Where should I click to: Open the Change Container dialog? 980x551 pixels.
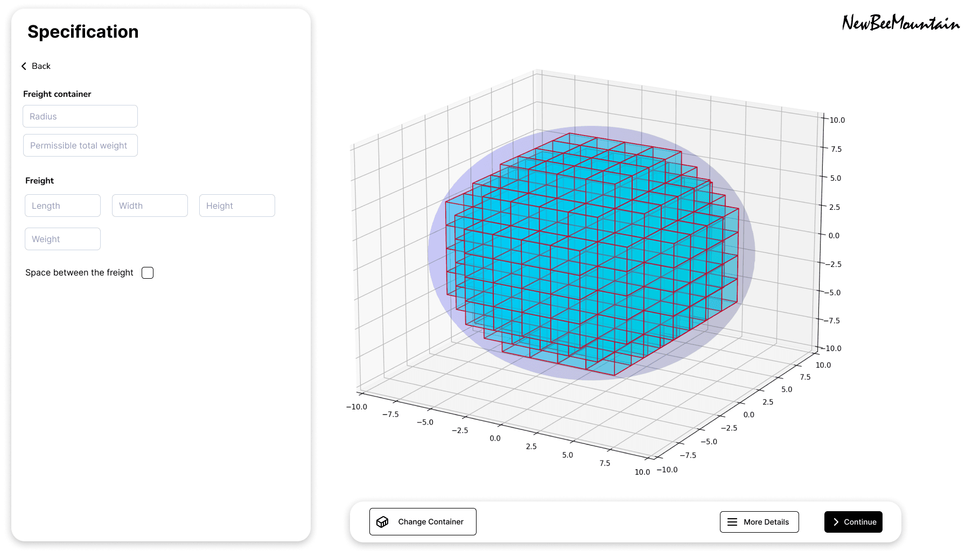(423, 521)
